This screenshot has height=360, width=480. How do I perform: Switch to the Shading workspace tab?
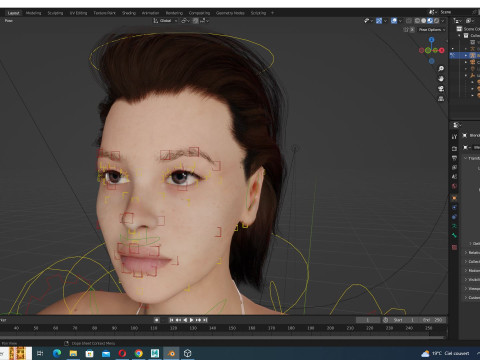coord(129,13)
